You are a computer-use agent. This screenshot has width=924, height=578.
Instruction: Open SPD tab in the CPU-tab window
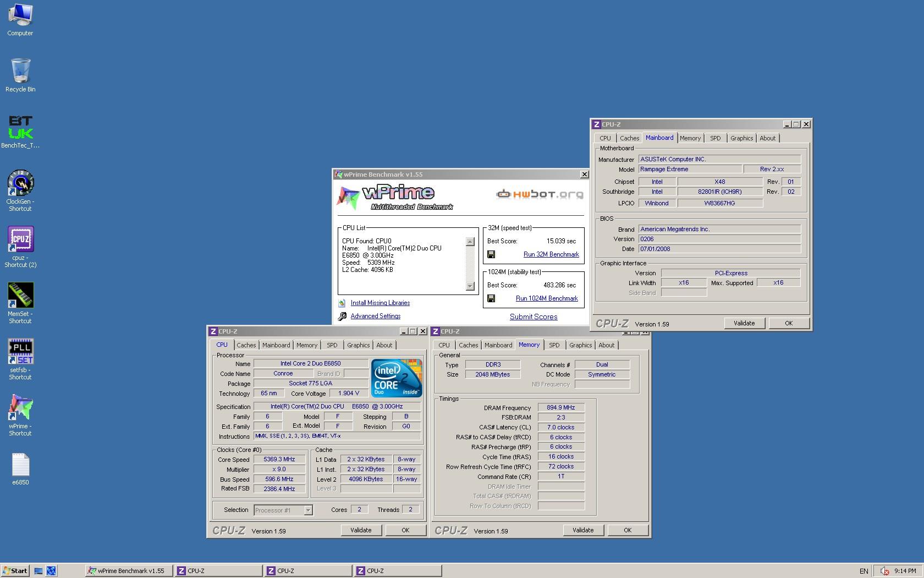tap(332, 345)
